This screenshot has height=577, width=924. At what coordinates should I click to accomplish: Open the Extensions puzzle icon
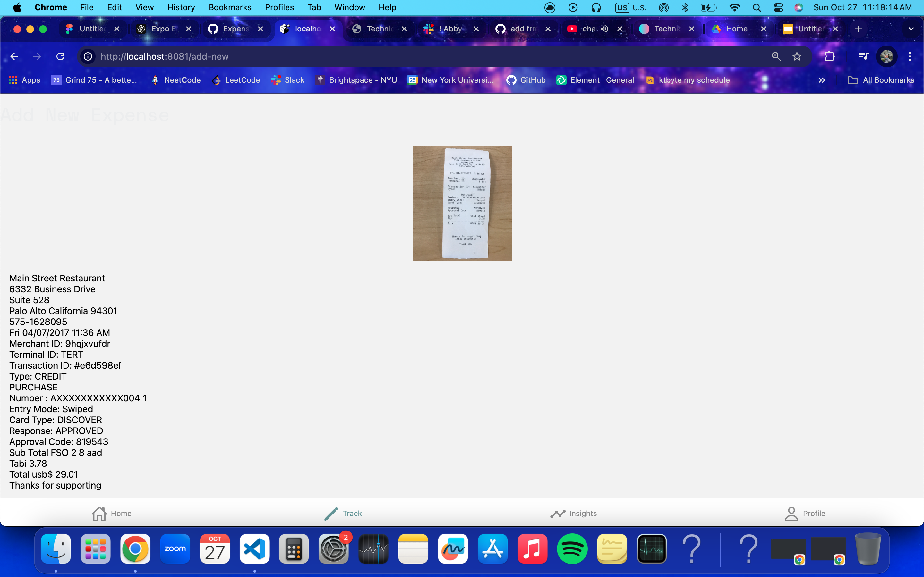pos(829,56)
